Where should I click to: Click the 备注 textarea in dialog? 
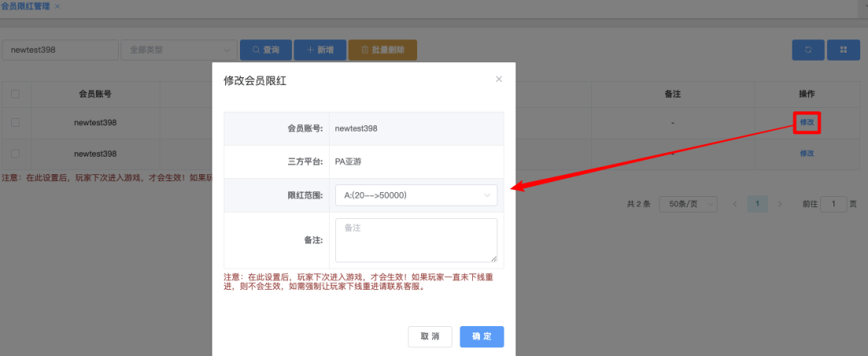coord(416,239)
